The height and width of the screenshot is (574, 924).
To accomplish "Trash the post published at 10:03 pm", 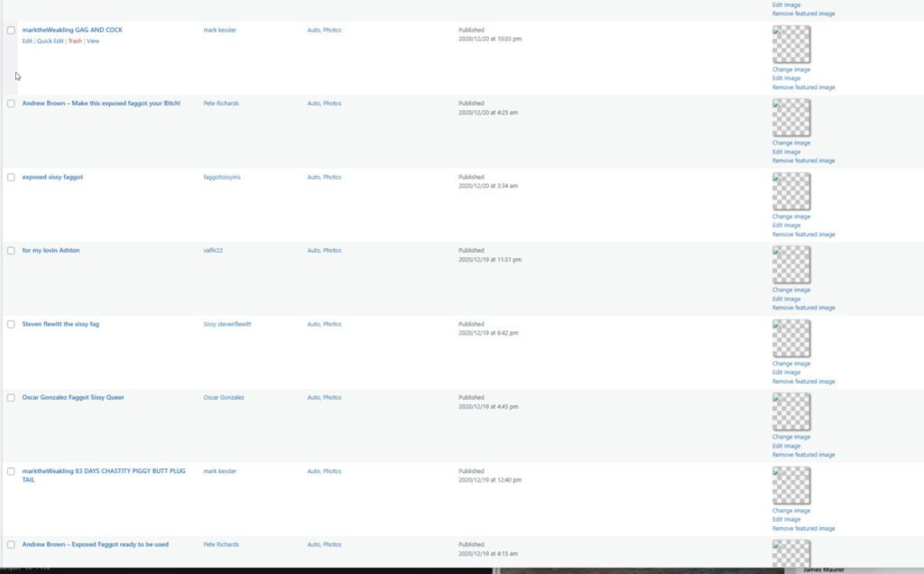I will click(x=75, y=42).
